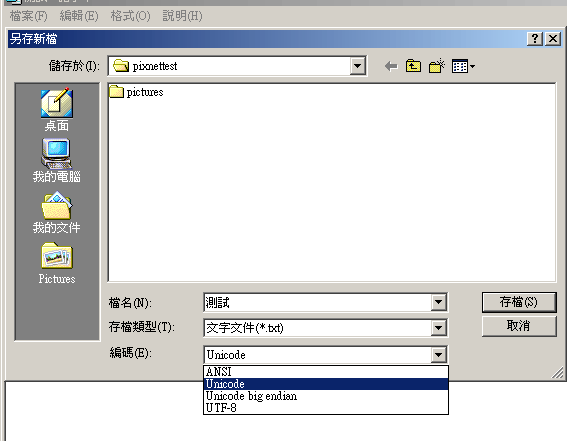Open the view menu icon
Screen dimensions: 567x441
click(463, 67)
